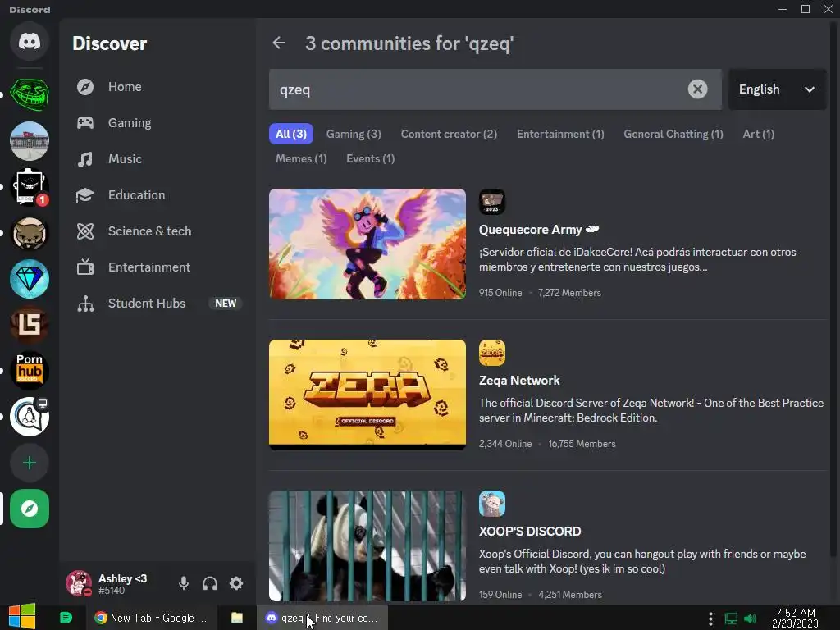Click the Quequecore Army server icon

tap(492, 202)
